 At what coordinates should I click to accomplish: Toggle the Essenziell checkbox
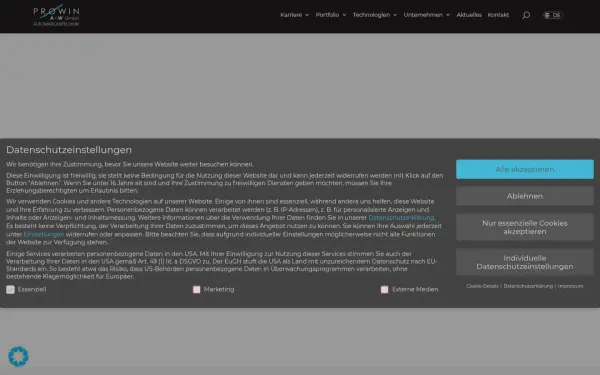coord(10,290)
